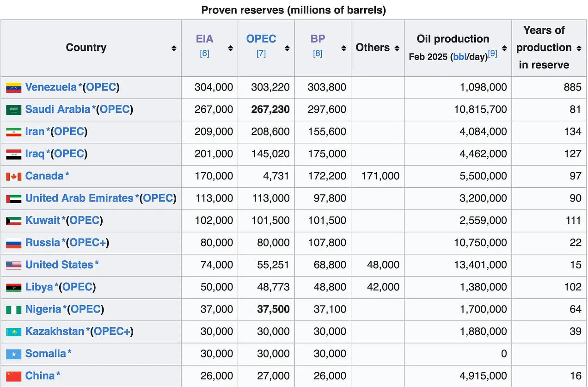
Task: Click the Others column header
Action: [x=374, y=48]
